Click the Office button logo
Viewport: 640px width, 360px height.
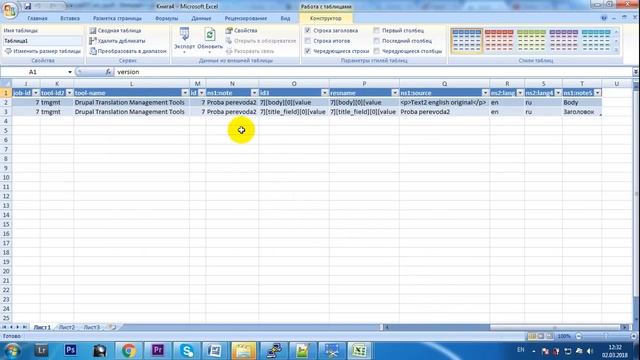10,10
